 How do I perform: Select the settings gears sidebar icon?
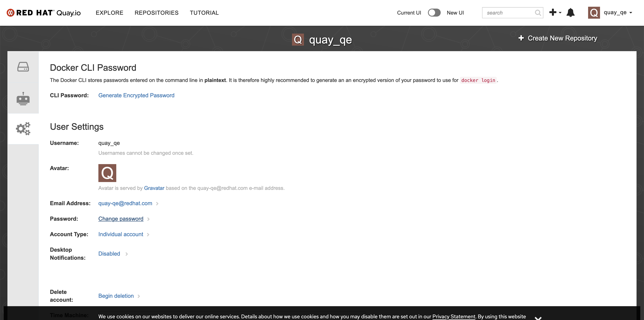click(23, 129)
